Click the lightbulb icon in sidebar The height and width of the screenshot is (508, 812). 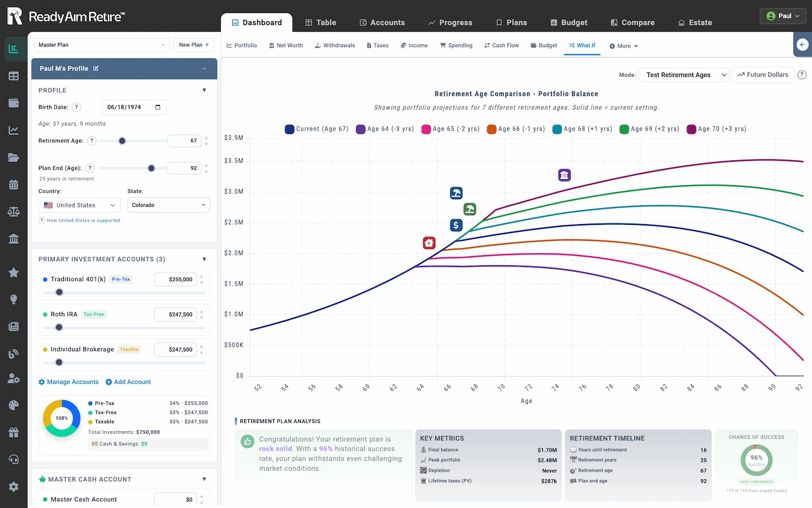[14, 299]
